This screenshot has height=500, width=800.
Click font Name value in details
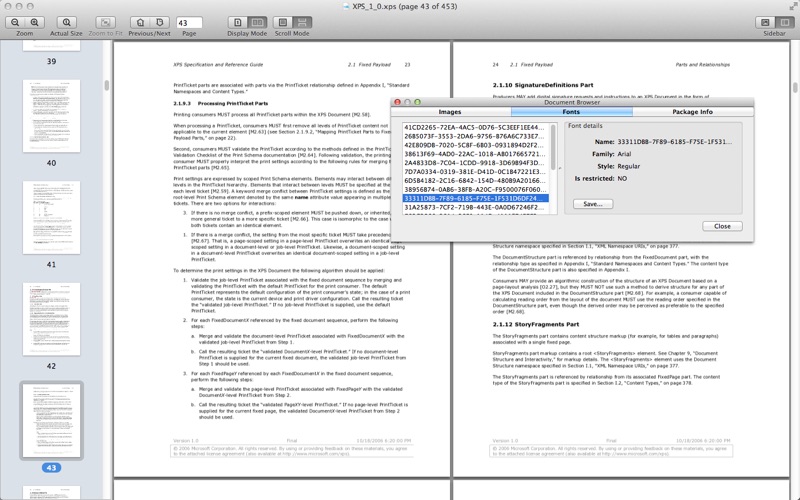pos(674,142)
